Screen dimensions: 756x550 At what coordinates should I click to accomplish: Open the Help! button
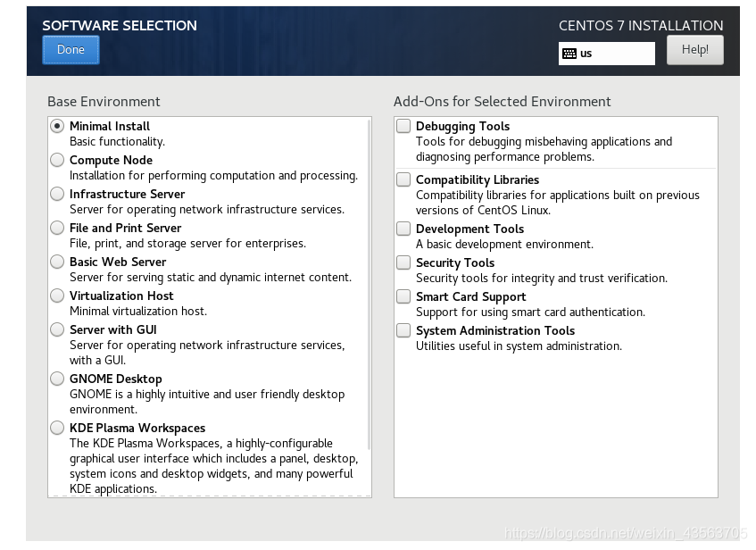[x=694, y=50]
